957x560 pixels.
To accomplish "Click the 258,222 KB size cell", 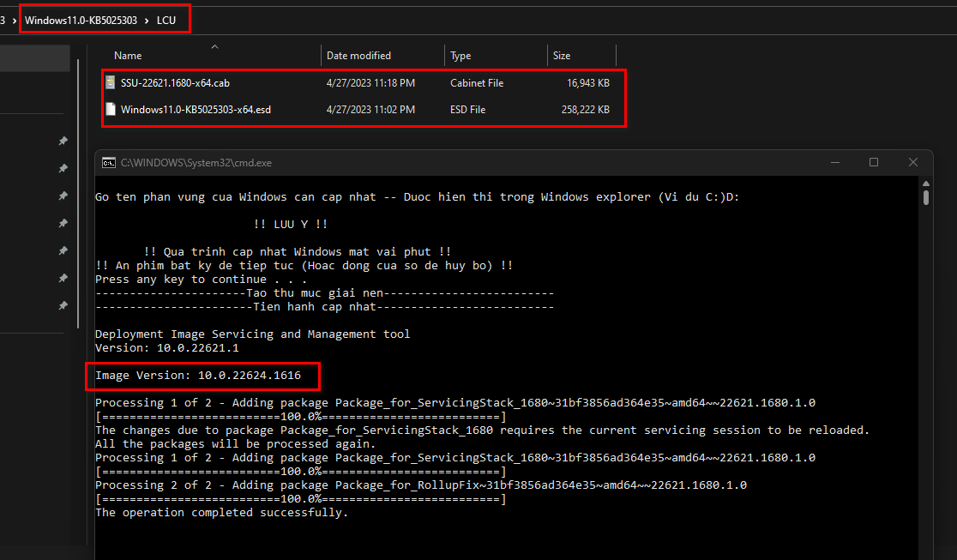I will pyautogui.click(x=586, y=110).
